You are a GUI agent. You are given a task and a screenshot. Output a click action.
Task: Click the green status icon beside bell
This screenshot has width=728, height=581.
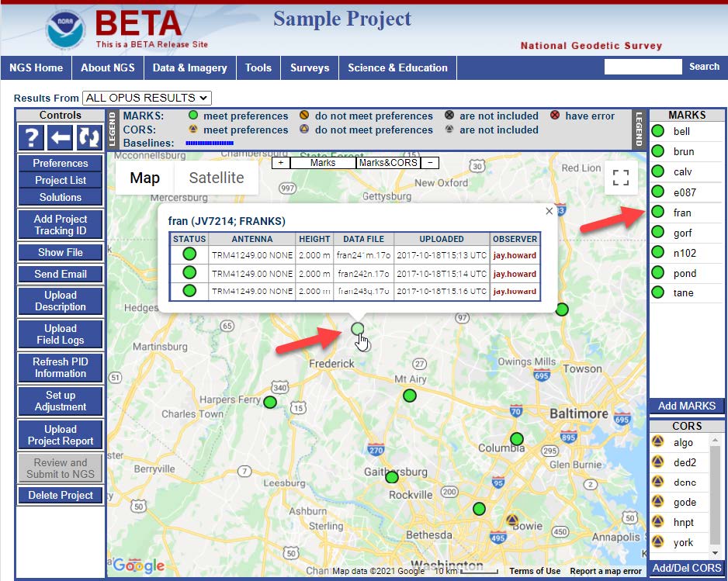pyautogui.click(x=658, y=131)
